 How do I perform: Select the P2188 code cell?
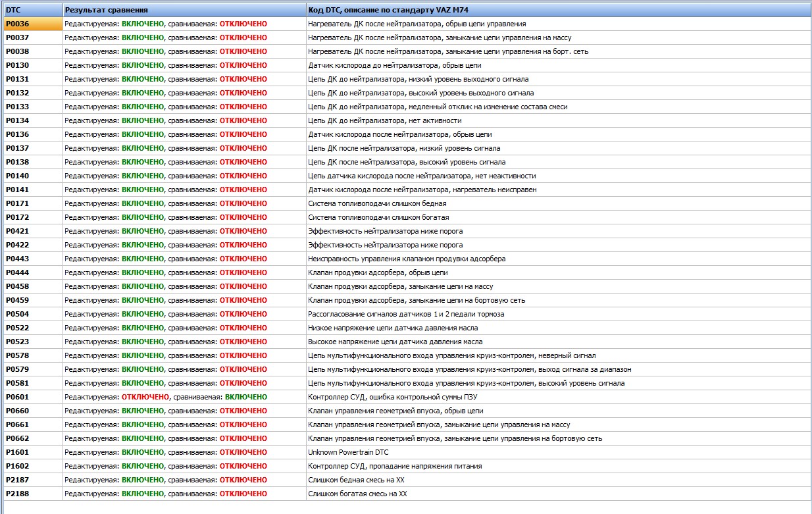click(x=33, y=494)
